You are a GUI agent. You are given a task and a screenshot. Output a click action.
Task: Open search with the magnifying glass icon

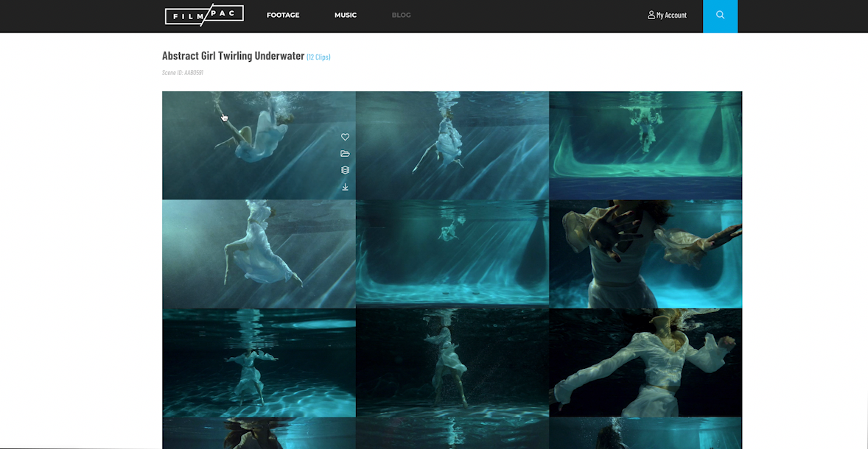tap(720, 15)
